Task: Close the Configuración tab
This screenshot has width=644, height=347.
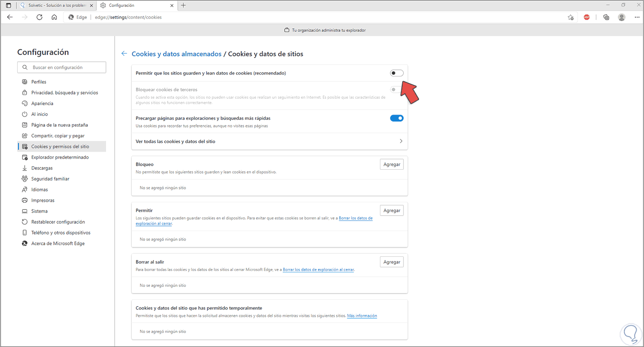Action: coord(172,5)
